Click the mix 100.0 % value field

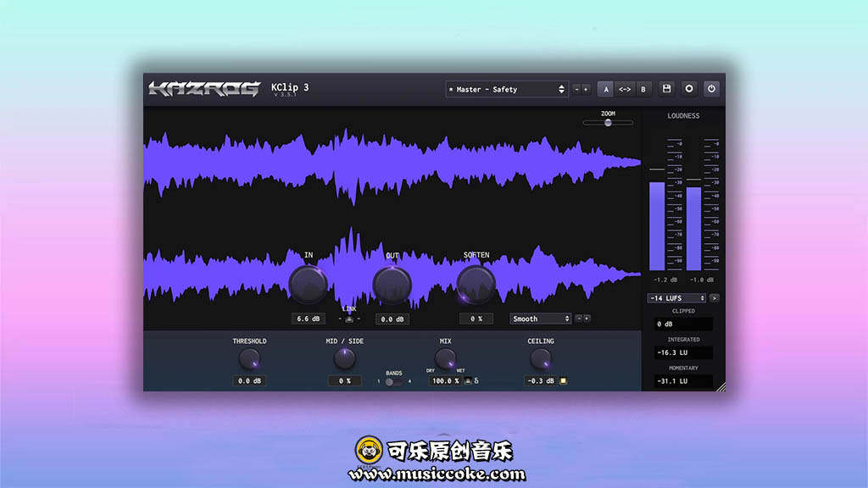click(446, 380)
